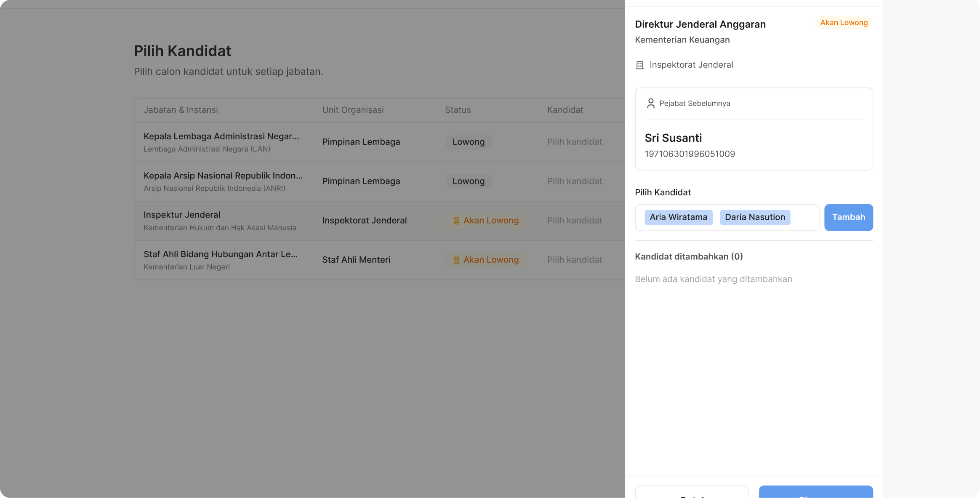Select the Inspektur Jenderal table row title
Image resolution: width=980 pixels, height=498 pixels.
tap(182, 215)
